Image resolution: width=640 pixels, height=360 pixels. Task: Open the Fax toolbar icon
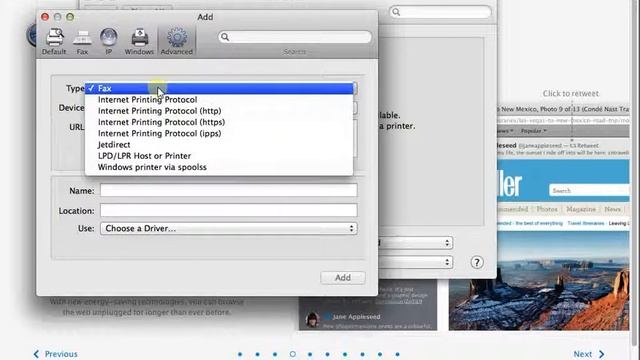pos(82,42)
